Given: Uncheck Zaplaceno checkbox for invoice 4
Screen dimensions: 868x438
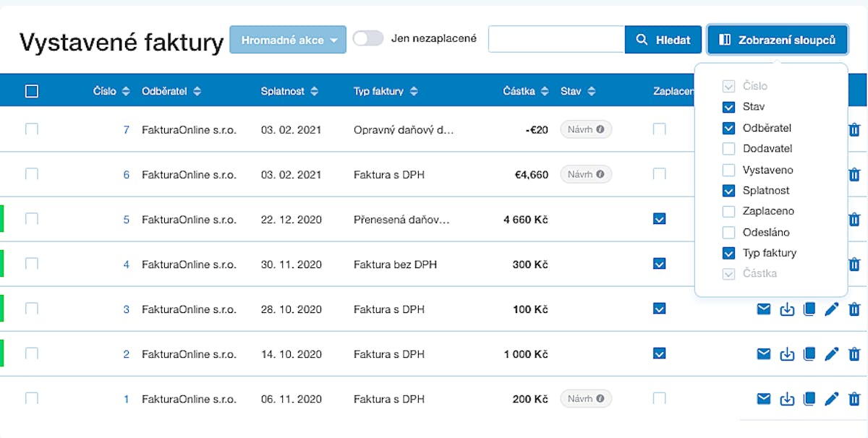Looking at the screenshot, I should tap(659, 264).
